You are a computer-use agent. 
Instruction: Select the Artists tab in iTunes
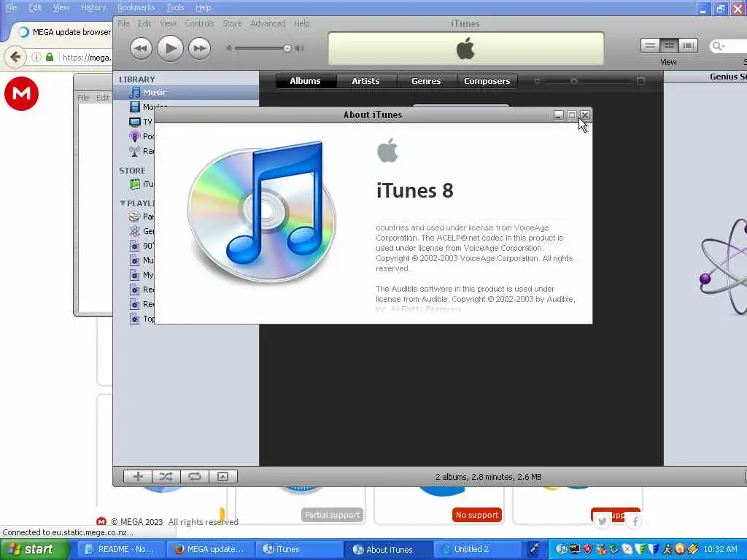click(366, 81)
